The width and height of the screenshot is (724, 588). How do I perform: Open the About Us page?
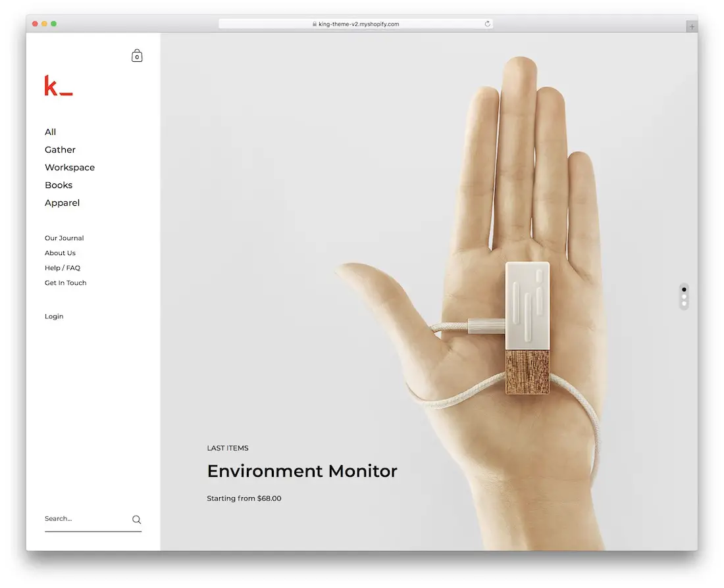point(60,253)
